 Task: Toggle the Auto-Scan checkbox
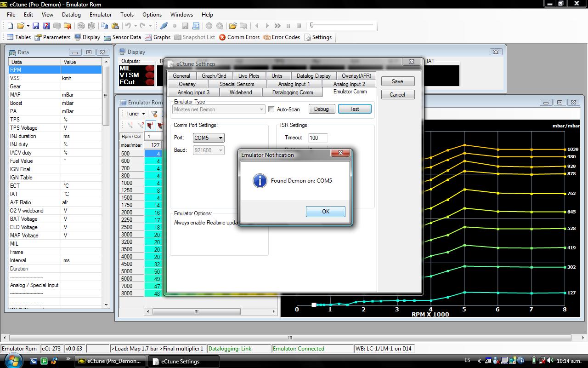tap(271, 109)
